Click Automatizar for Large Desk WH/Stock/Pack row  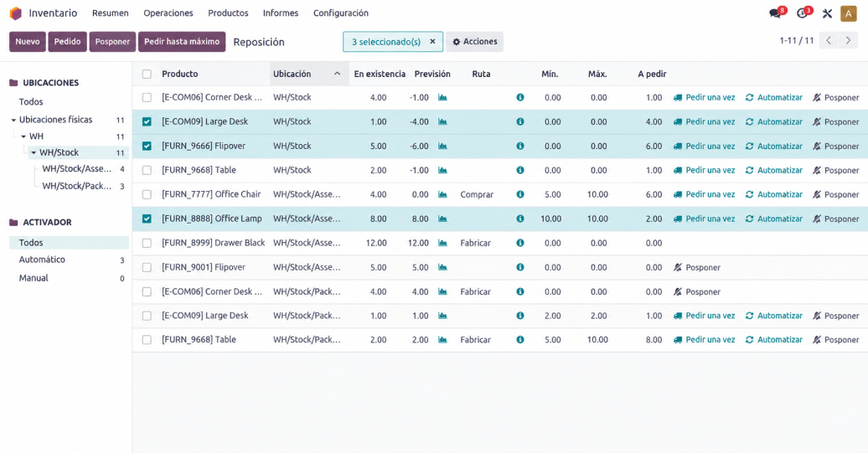(774, 316)
